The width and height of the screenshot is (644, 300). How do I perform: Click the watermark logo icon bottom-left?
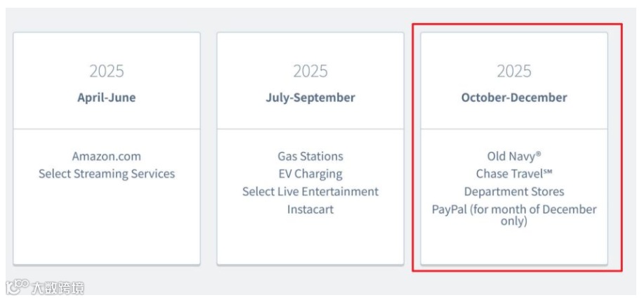[16, 287]
